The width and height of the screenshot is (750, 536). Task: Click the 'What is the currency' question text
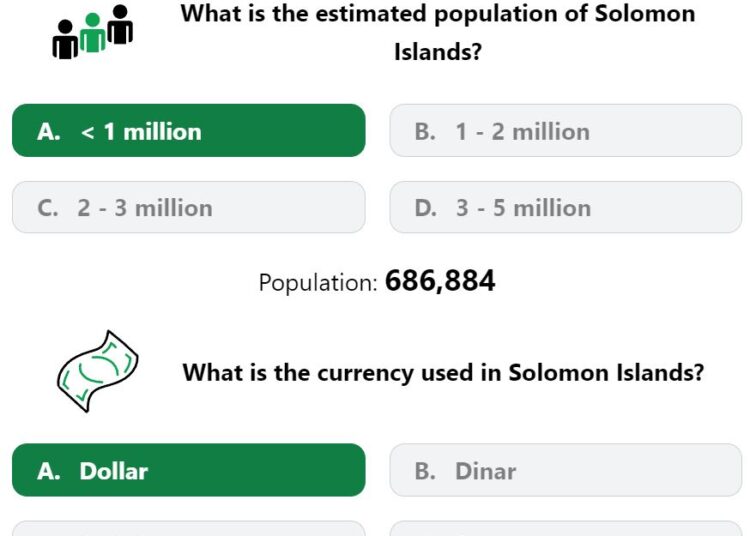click(443, 372)
